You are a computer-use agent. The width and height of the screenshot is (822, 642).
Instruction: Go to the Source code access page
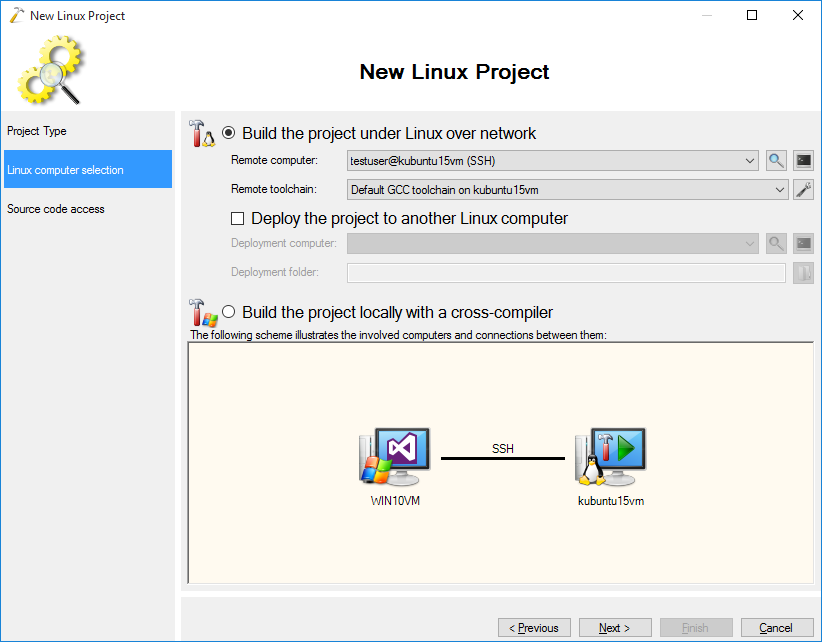click(x=56, y=209)
